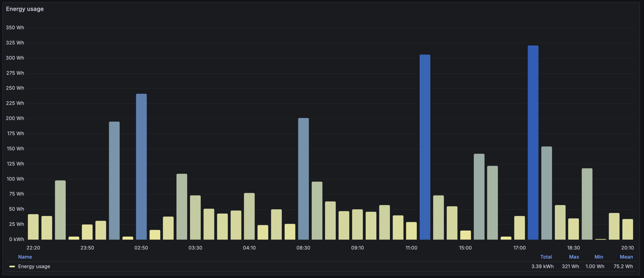Sort legend by Min column header
Screen dimensions: 644x278
click(598, 257)
